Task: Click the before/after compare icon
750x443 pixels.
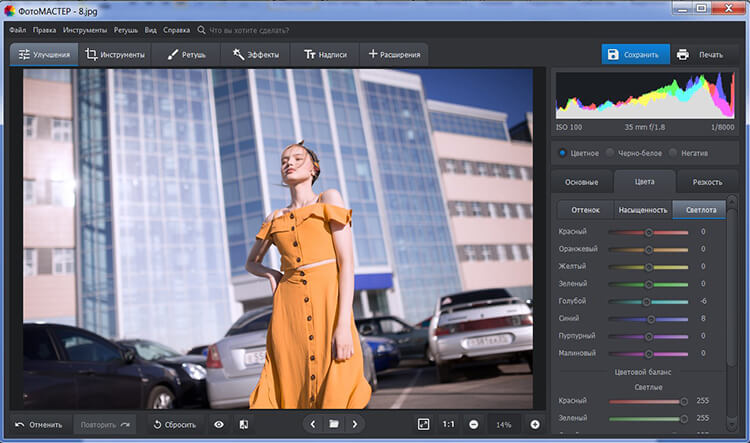Action: click(244, 424)
